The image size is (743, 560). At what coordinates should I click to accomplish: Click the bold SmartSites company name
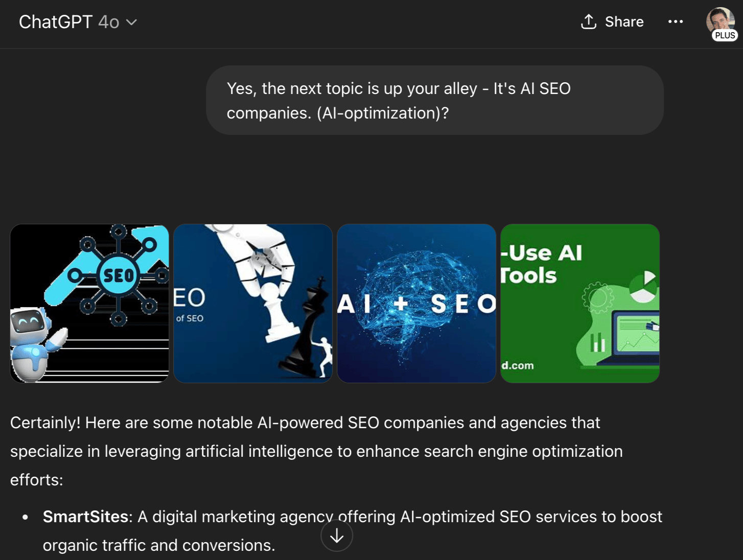[x=85, y=517]
